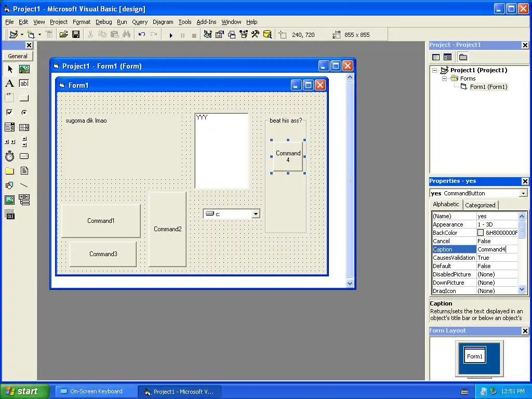Open the drive list dropdown on Form1
Screen dimensions: 532x399
point(256,214)
